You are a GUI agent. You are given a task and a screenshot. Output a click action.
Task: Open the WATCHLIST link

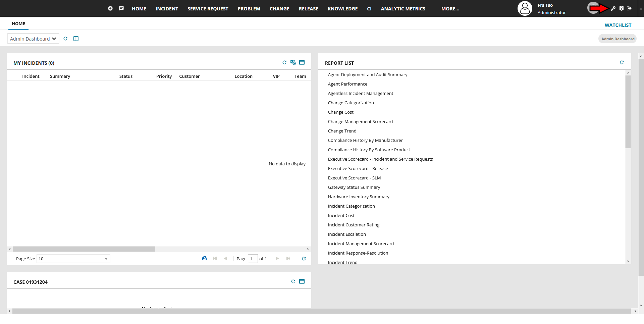pyautogui.click(x=618, y=25)
